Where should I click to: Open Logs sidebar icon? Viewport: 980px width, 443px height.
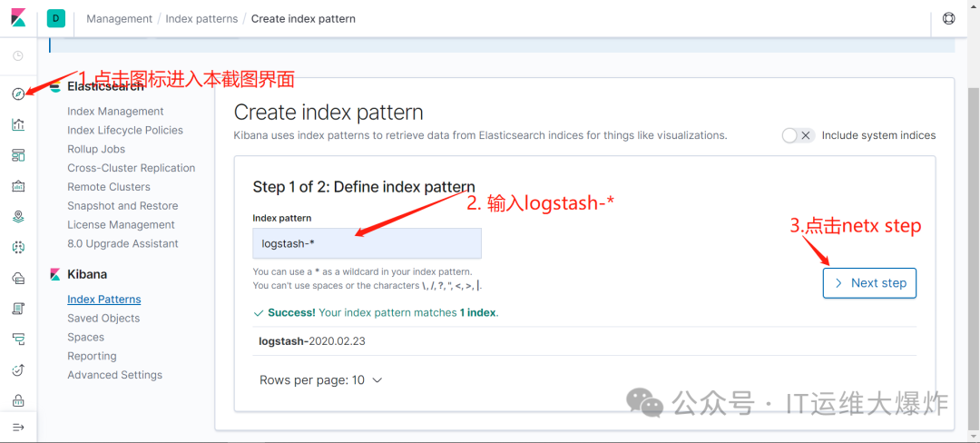coord(18,308)
